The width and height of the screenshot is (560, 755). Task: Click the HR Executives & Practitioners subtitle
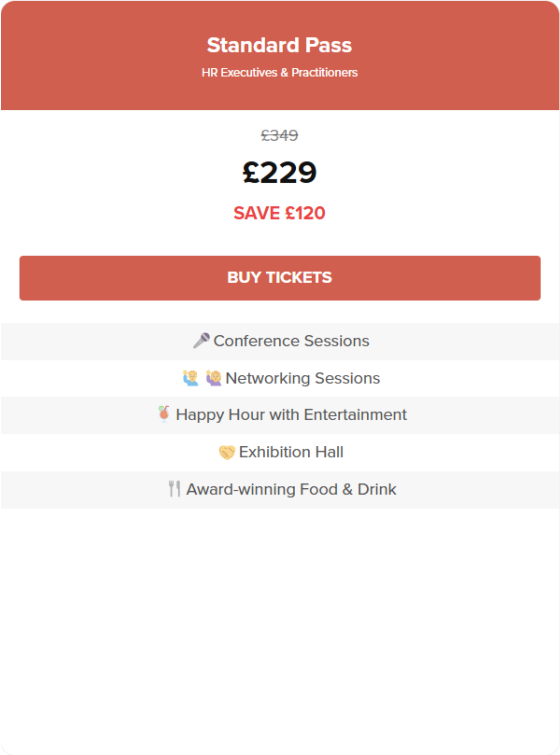280,72
